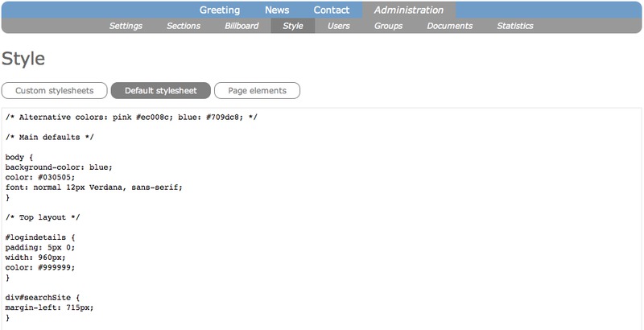The height and width of the screenshot is (330, 644).
Task: Select the Administration main tab
Action: tap(408, 10)
